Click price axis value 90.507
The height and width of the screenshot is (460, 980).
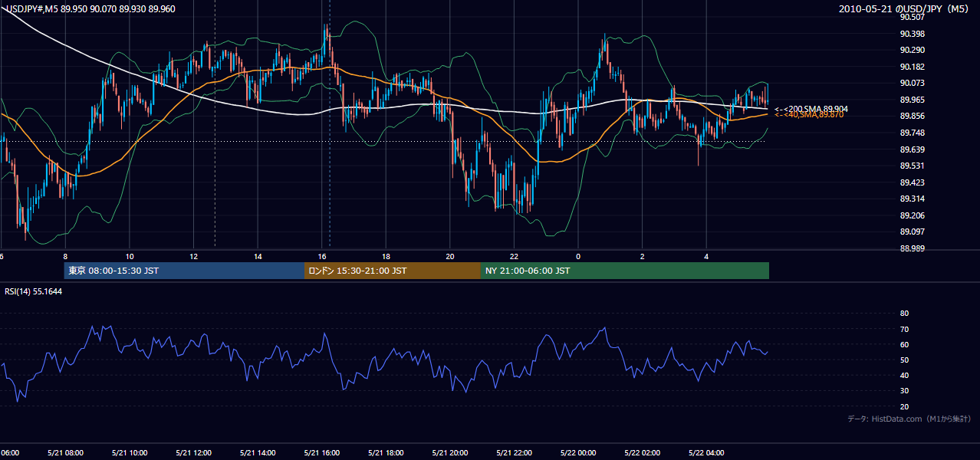point(912,17)
